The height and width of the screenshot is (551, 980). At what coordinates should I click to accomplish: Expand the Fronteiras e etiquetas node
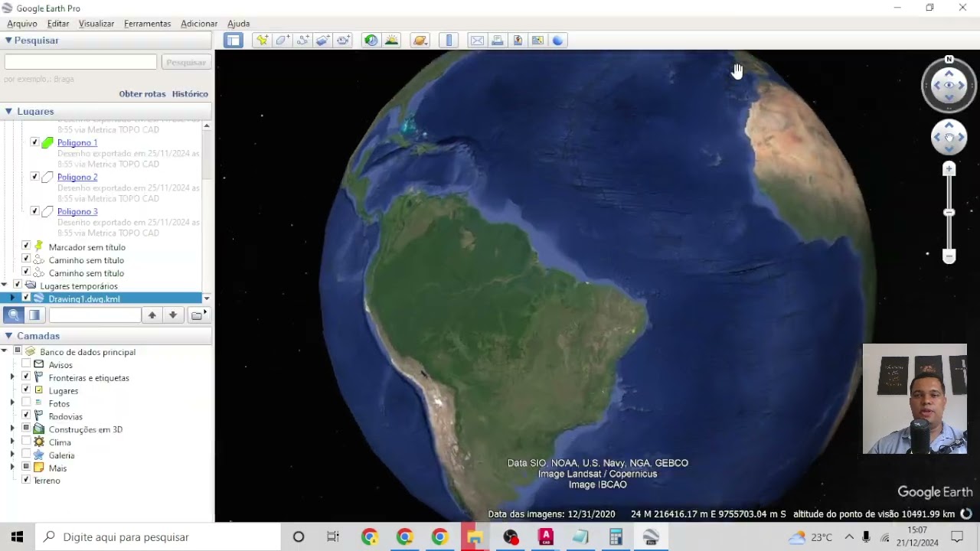[x=12, y=377]
